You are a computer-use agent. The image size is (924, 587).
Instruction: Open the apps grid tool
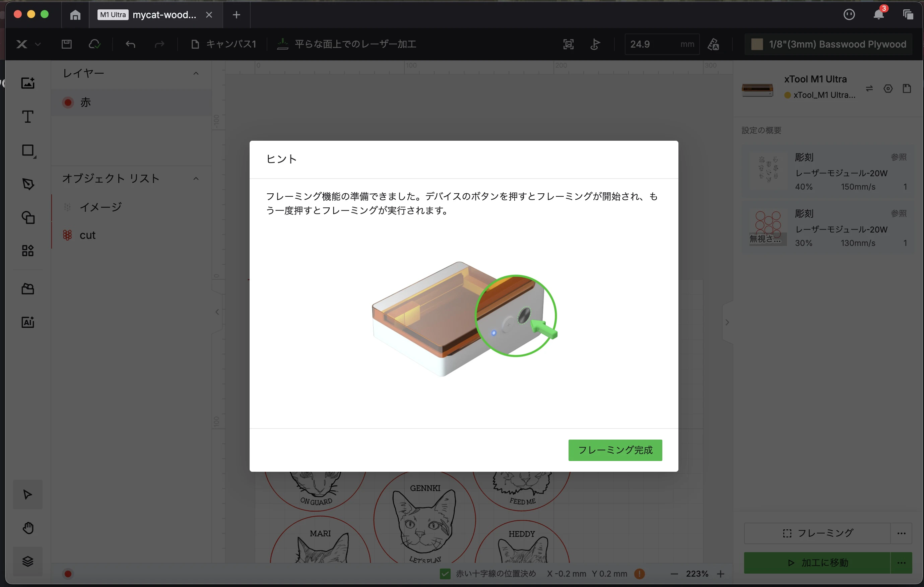point(27,251)
